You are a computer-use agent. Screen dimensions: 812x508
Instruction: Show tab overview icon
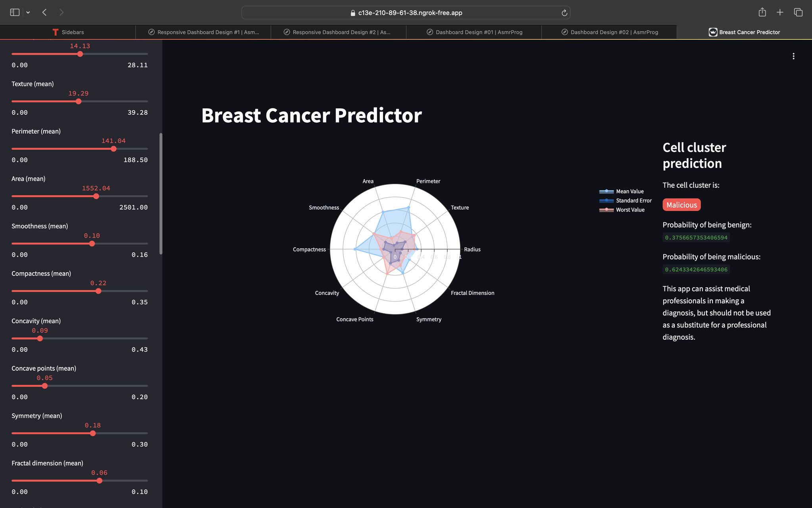798,12
